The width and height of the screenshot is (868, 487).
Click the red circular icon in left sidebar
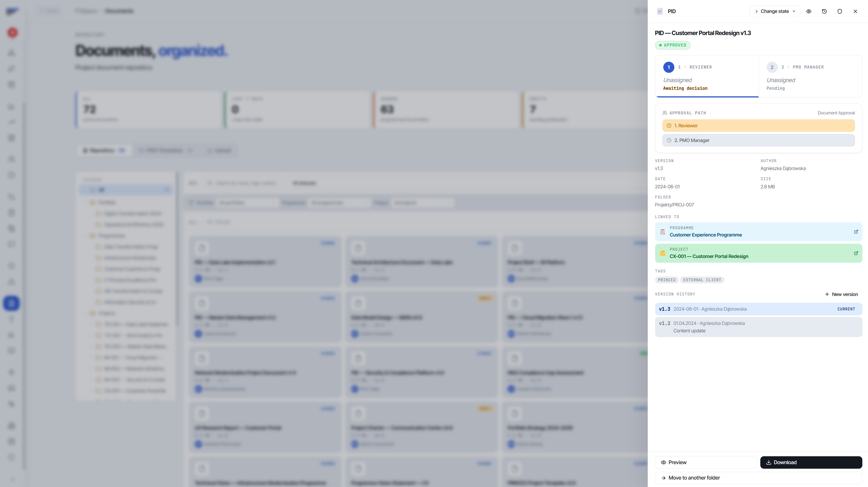[12, 33]
